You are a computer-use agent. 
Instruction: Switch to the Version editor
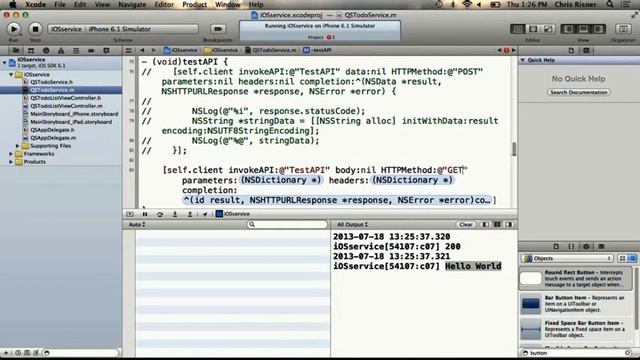click(x=548, y=29)
